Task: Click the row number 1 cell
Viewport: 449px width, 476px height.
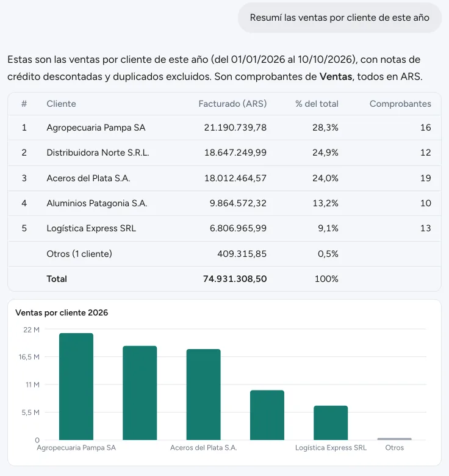Action: pyautogui.click(x=24, y=128)
